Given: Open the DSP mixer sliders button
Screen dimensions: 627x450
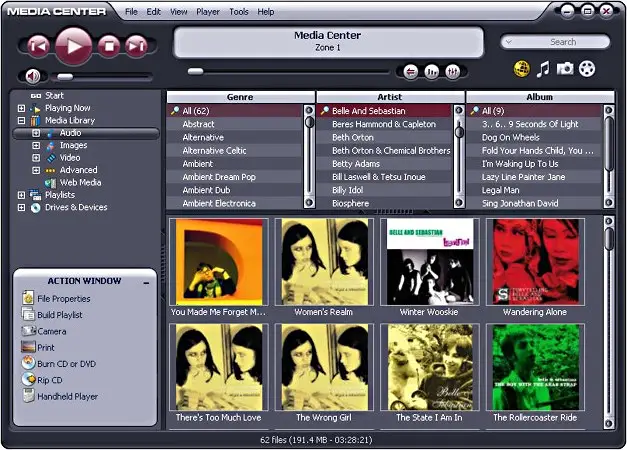Looking at the screenshot, I should pyautogui.click(x=454, y=71).
